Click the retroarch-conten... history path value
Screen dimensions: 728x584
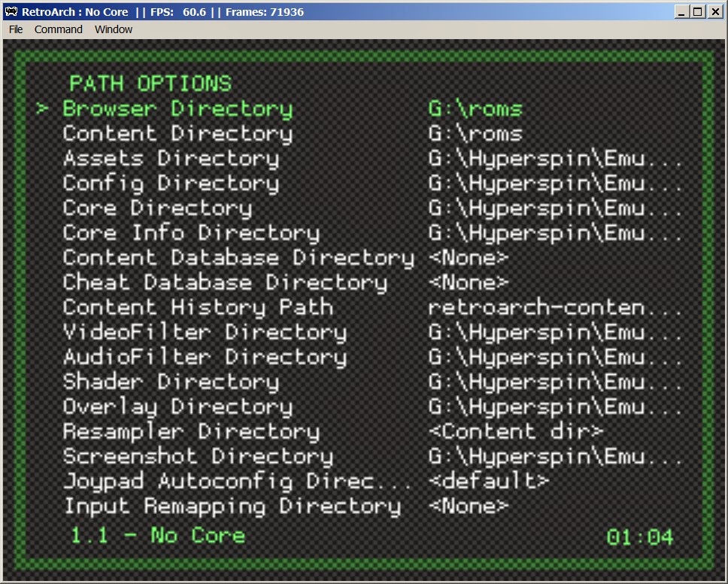pyautogui.click(x=555, y=308)
